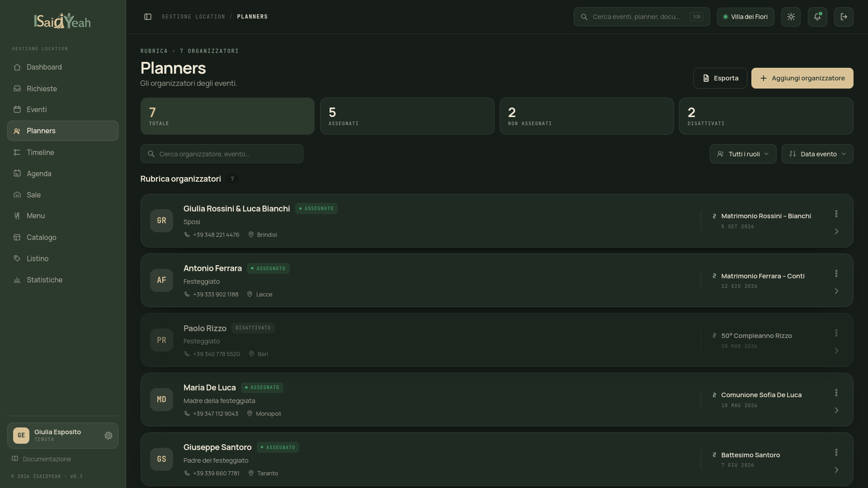Open Menu section in sidebar
Screen dimensions: 868x488
[x=63, y=216]
